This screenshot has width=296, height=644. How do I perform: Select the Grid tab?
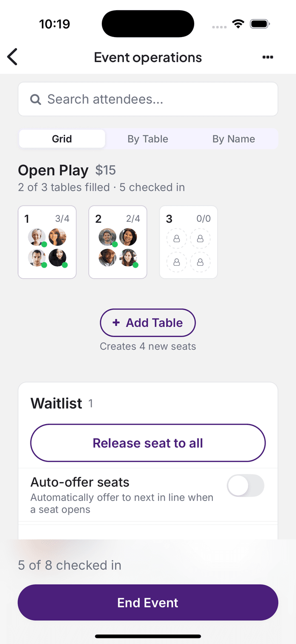click(x=62, y=139)
